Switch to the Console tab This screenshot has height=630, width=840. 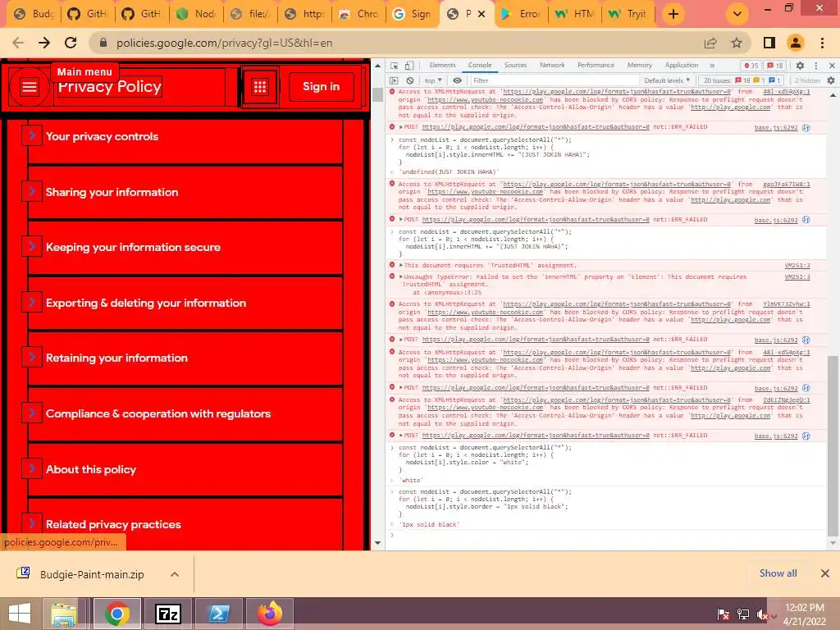pyautogui.click(x=479, y=65)
